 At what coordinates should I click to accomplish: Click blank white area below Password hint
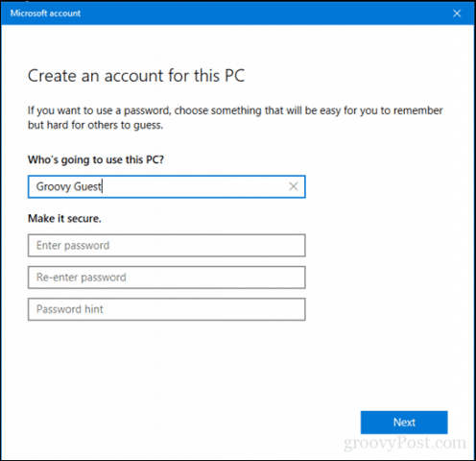coord(167,362)
